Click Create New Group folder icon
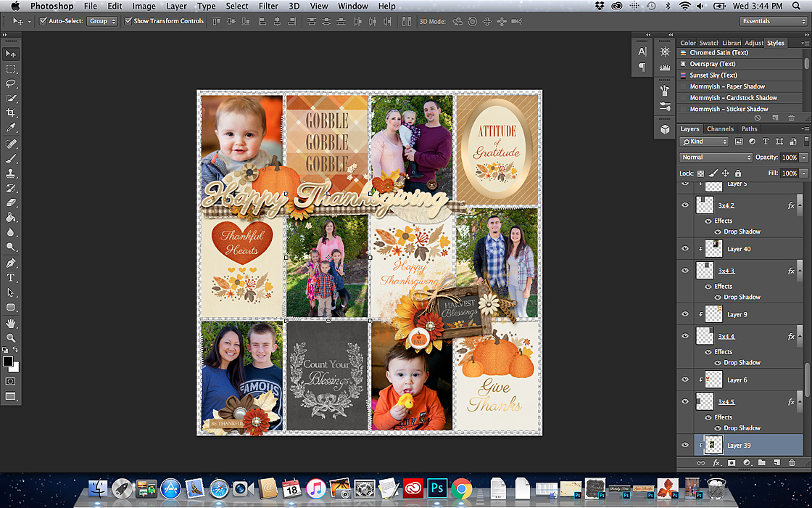Screen dimensions: 812x508 pos(762,462)
